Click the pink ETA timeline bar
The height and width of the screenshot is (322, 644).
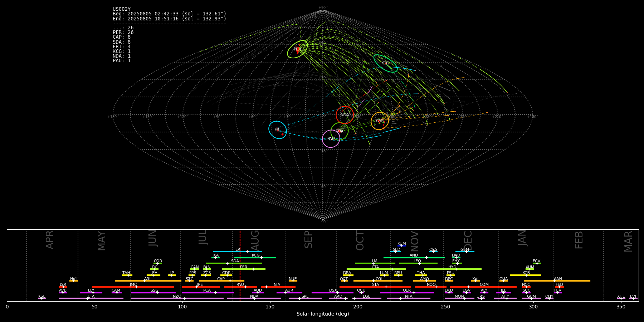coord(91,298)
